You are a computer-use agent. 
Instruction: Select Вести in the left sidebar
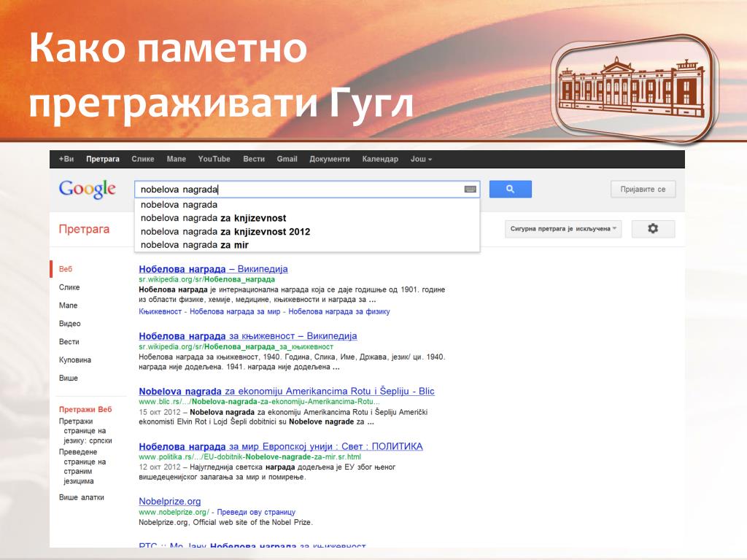(69, 341)
